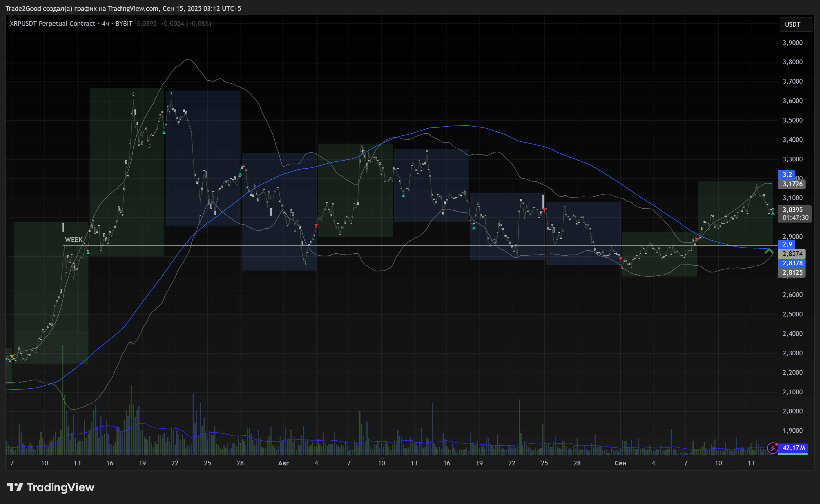Click the Сен month label on the time axis
The image size is (820, 504).
pyautogui.click(x=620, y=463)
